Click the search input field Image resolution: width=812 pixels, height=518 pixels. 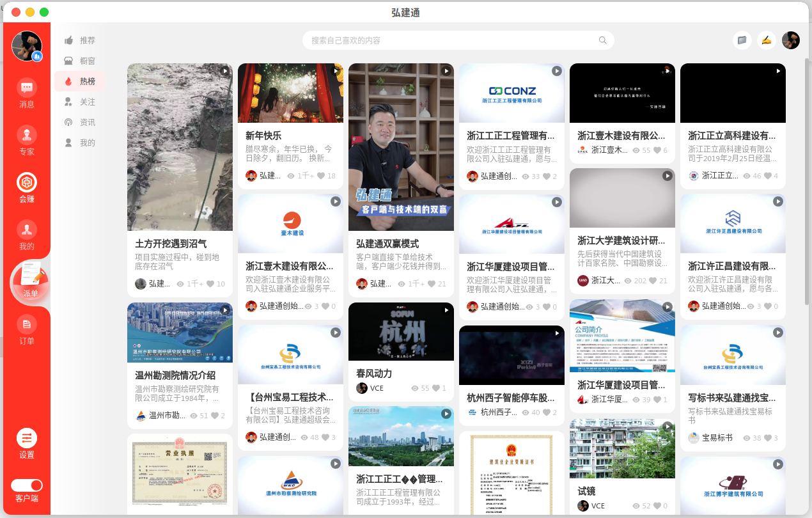(448, 40)
